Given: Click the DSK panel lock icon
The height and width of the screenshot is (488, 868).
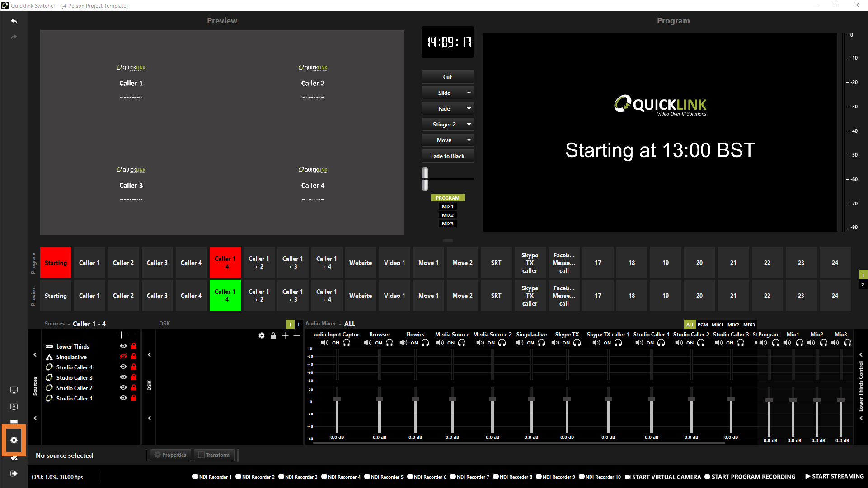Looking at the screenshot, I should [x=273, y=335].
